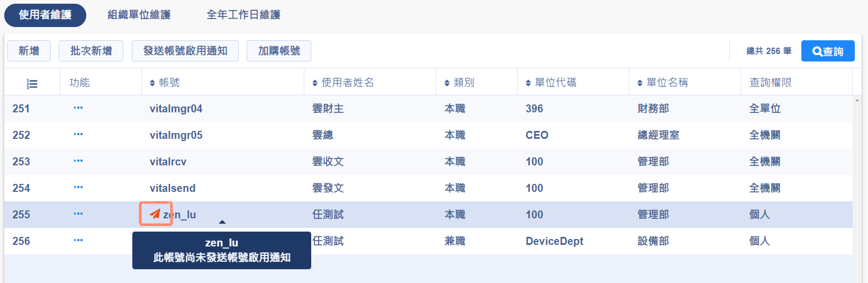The width and height of the screenshot is (868, 283).
Task: Open function menu dots for row 251
Action: (x=78, y=108)
